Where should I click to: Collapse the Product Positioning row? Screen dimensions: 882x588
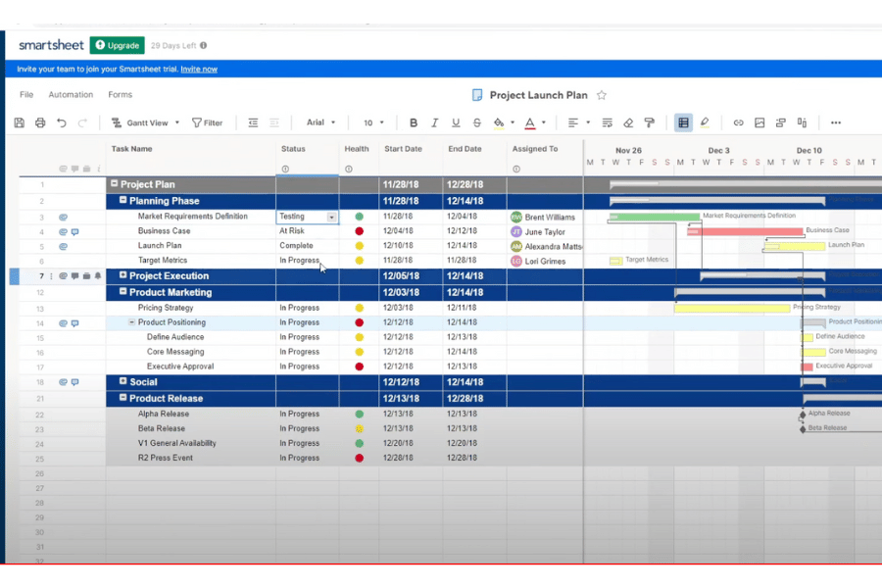131,322
